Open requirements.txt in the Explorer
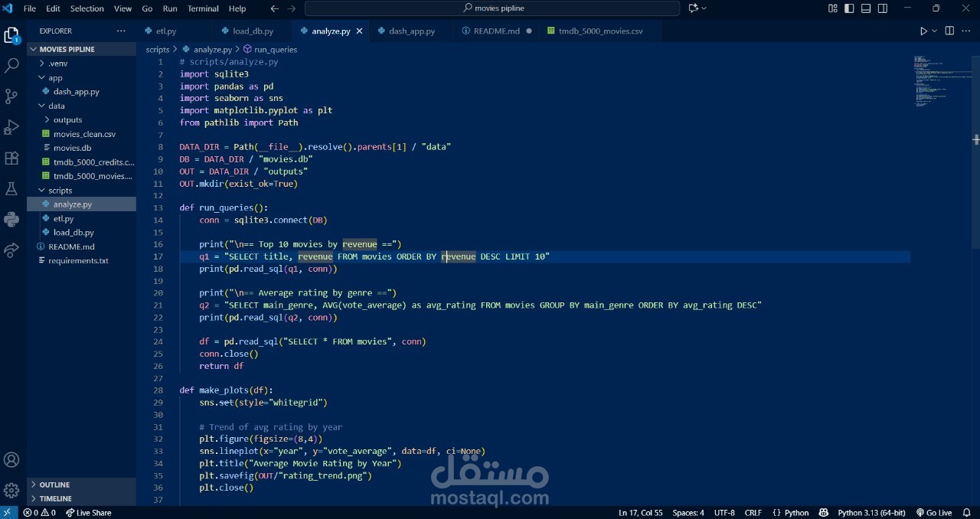This screenshot has width=980, height=519. 81,260
